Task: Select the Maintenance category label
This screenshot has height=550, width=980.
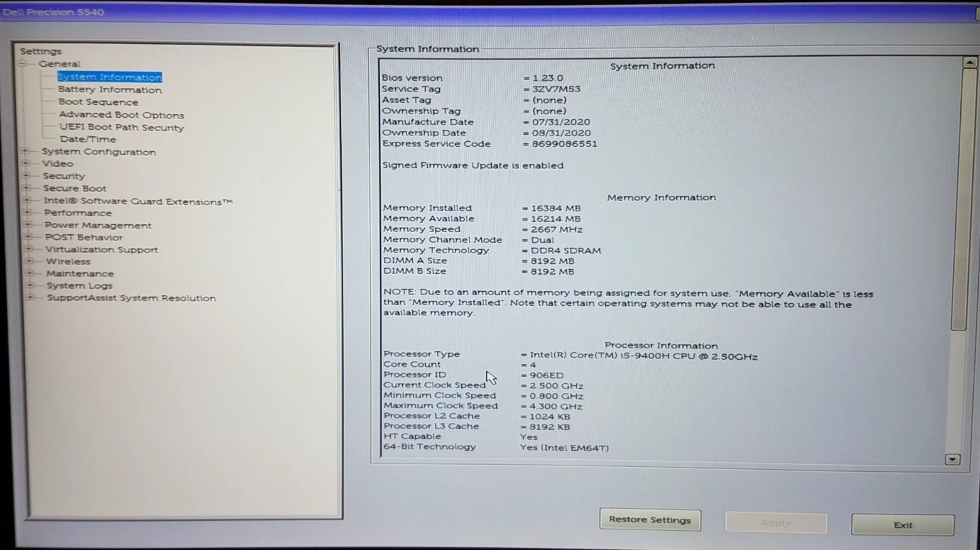Action: [80, 273]
